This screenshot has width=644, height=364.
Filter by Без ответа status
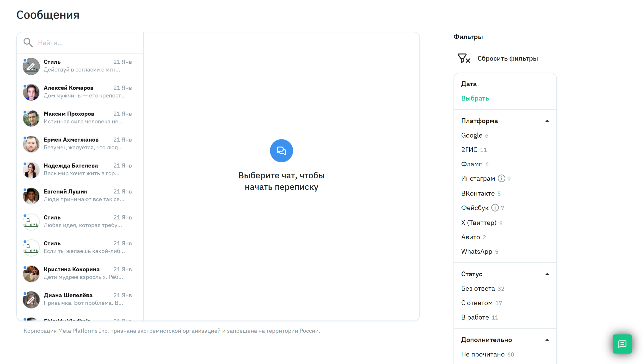(x=478, y=289)
